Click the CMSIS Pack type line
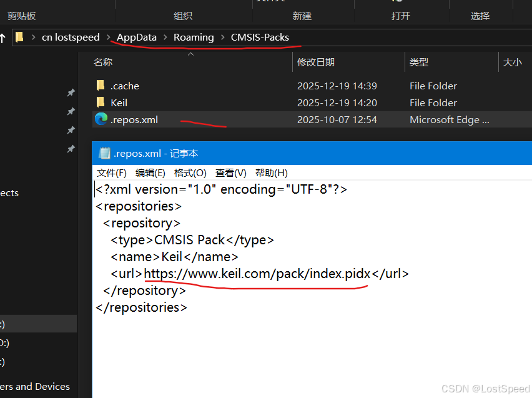The image size is (532, 398). tap(192, 240)
